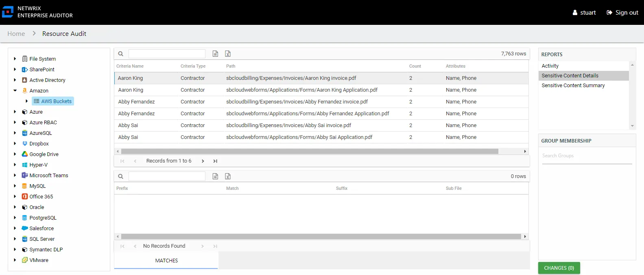This screenshot has width=644, height=275.
Task: Export matches grid to CSV document
Action: click(x=216, y=176)
